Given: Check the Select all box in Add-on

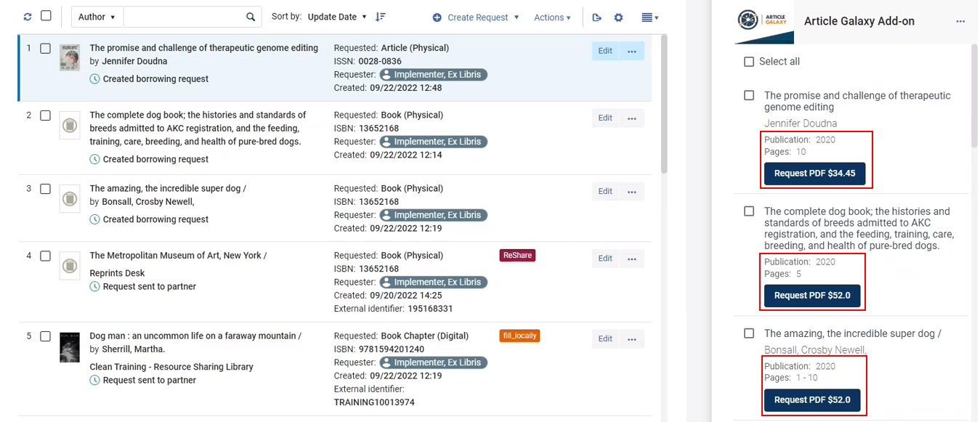Looking at the screenshot, I should click(749, 62).
